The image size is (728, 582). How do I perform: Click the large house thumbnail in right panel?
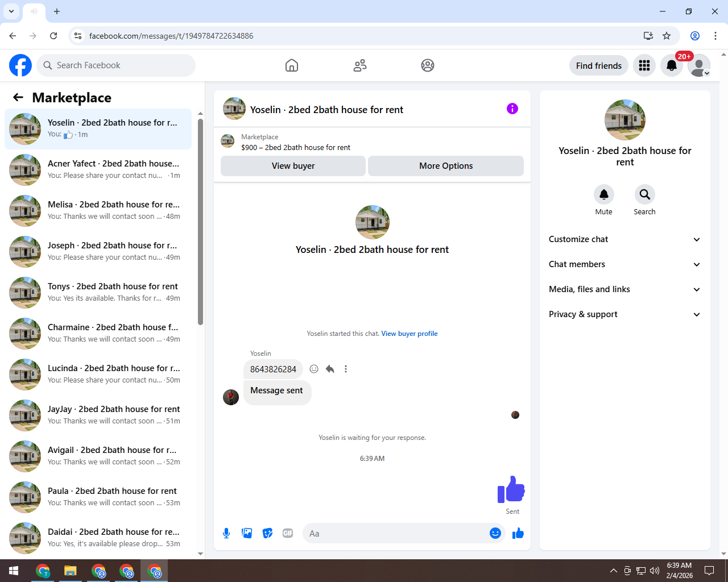[625, 120]
